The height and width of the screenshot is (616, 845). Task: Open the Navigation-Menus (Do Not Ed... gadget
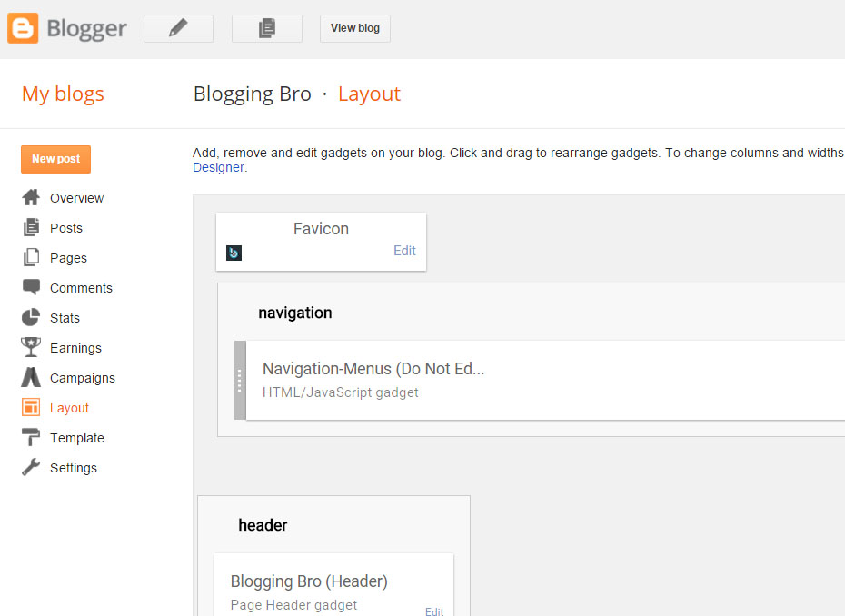coord(373,369)
